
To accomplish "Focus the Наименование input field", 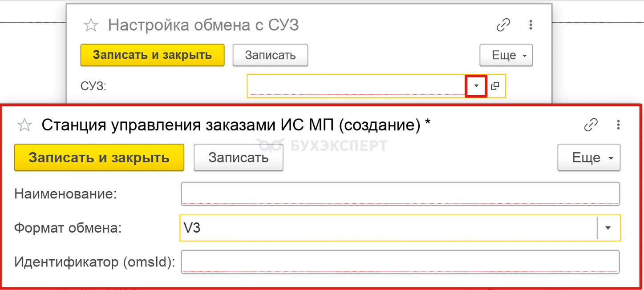I will coord(400,194).
